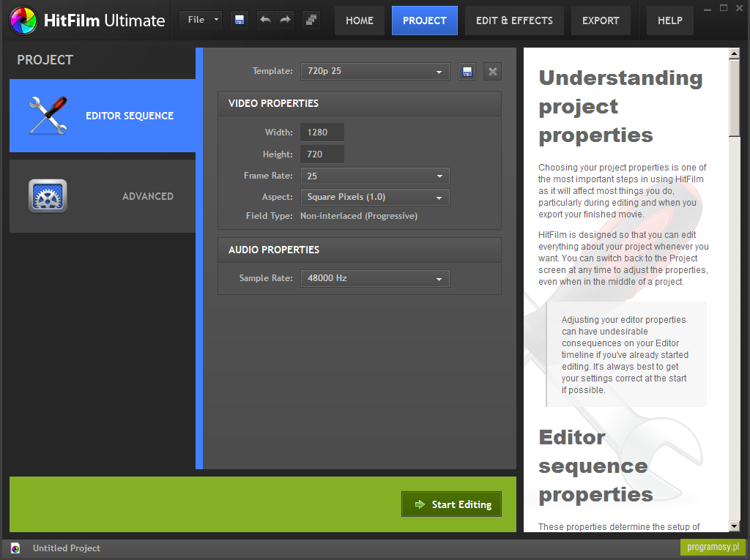Open the Frame Rate dropdown
The image size is (750, 560).
click(375, 176)
